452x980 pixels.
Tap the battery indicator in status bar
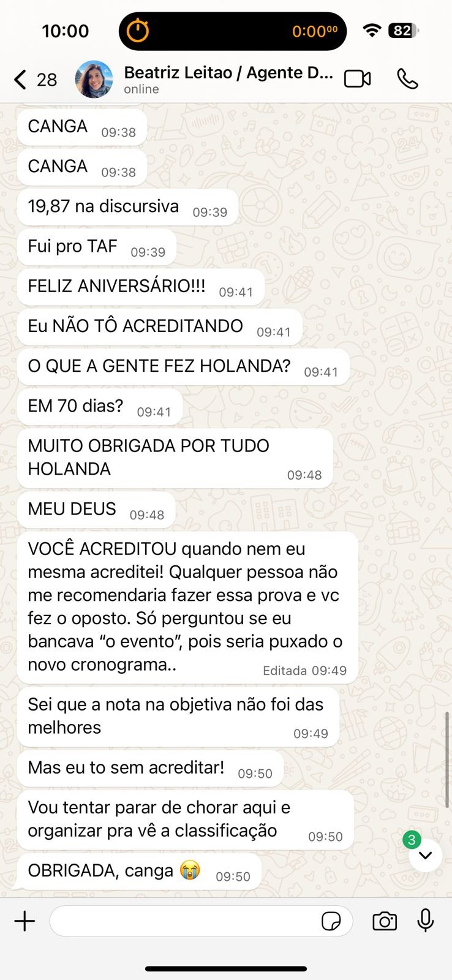pos(404,31)
